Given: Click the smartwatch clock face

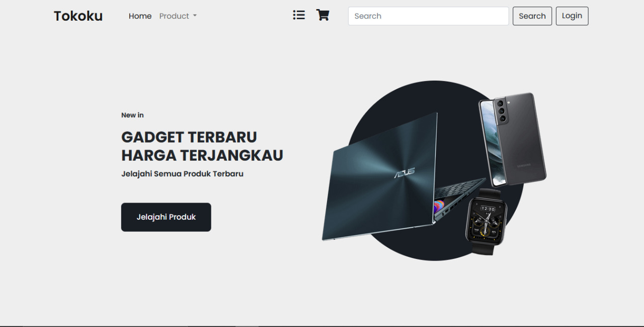Looking at the screenshot, I should coord(487,220).
